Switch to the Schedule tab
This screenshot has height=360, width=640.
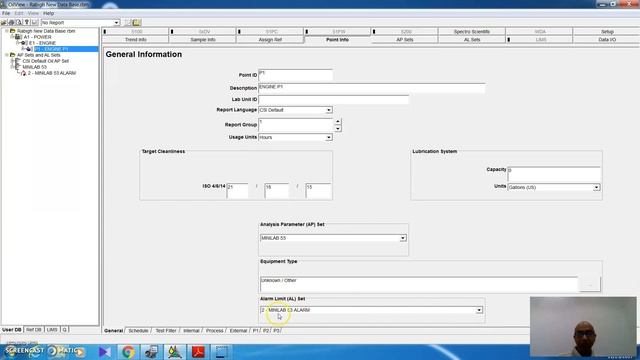138,331
